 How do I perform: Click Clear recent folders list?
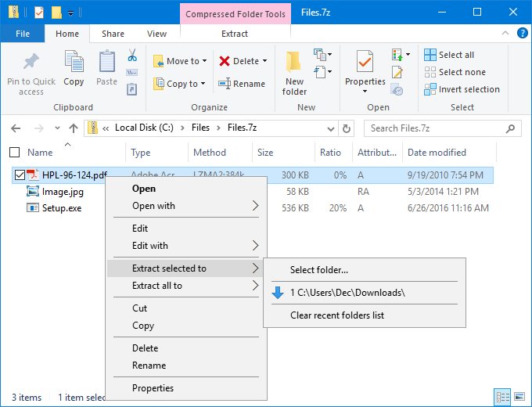tap(336, 315)
